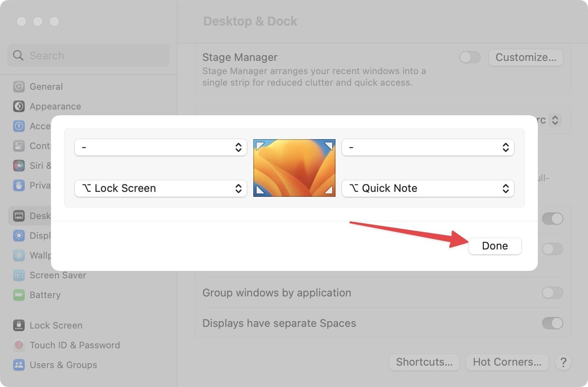Click inside the Search field
588x387 pixels.
click(x=88, y=55)
